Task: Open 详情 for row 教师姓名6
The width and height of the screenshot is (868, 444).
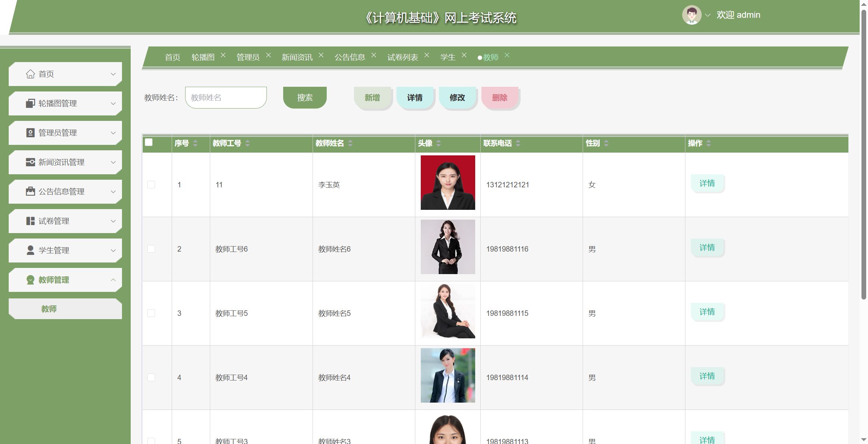Action: click(x=707, y=248)
